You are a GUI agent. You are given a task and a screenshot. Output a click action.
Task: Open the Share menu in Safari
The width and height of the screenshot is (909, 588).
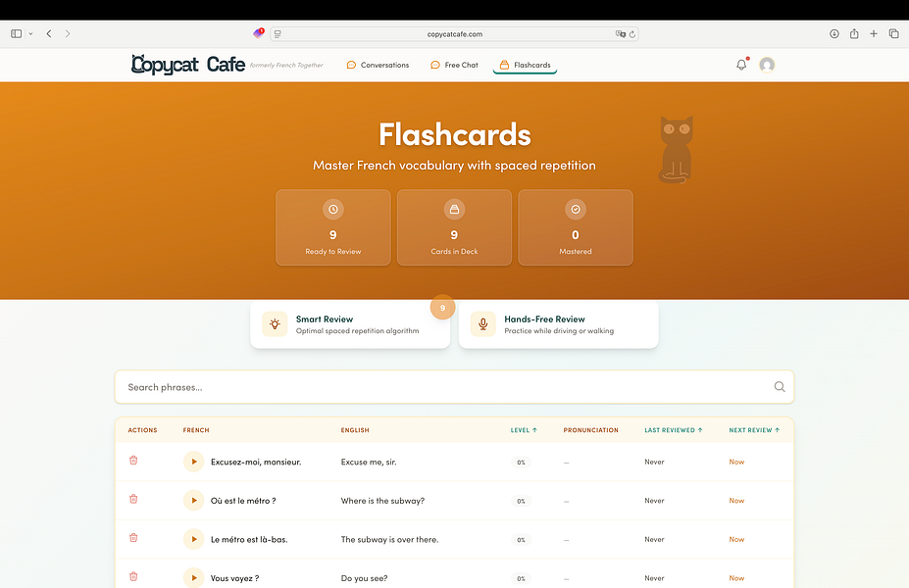pos(854,33)
